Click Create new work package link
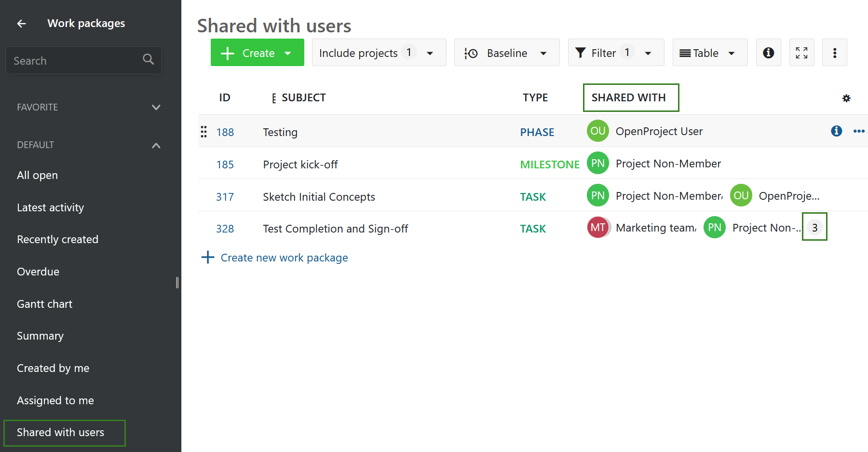868x452 pixels. (284, 258)
